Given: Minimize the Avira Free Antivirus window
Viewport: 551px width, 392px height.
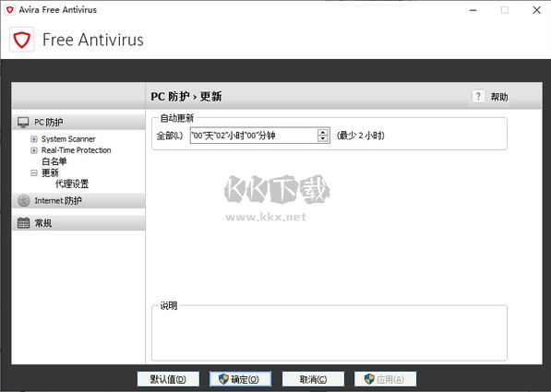Looking at the screenshot, I should pyautogui.click(x=473, y=10).
